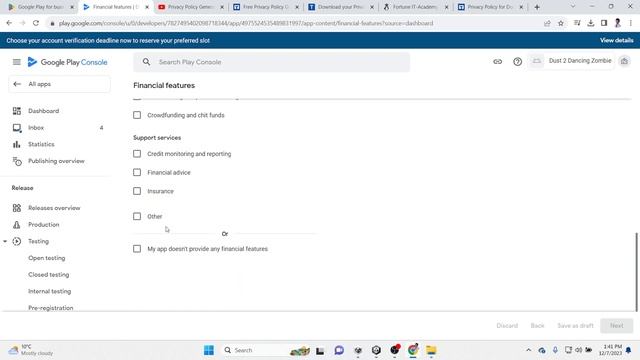Click the Dust 2 Dancing Zombie app name

click(580, 61)
